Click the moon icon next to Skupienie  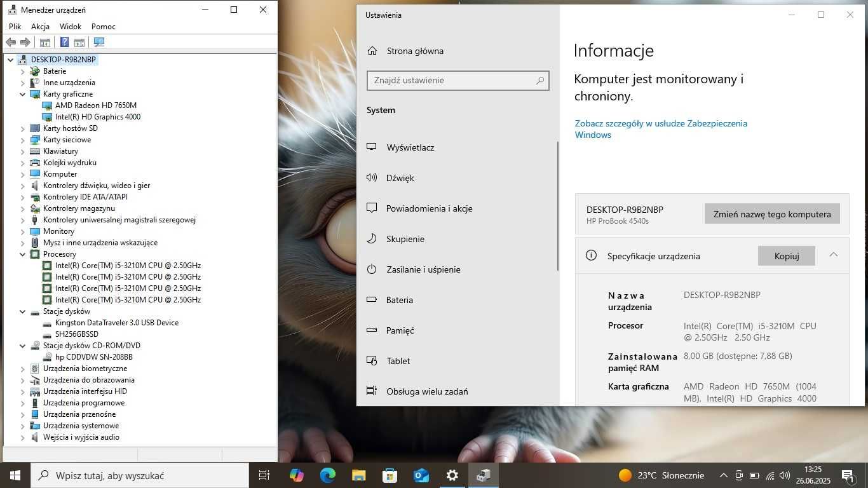(x=372, y=239)
